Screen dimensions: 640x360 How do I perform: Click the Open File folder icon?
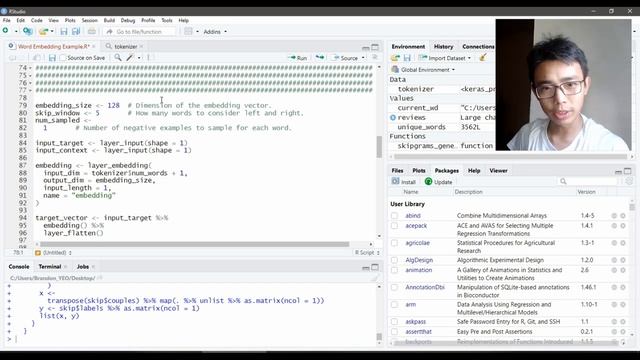43,31
